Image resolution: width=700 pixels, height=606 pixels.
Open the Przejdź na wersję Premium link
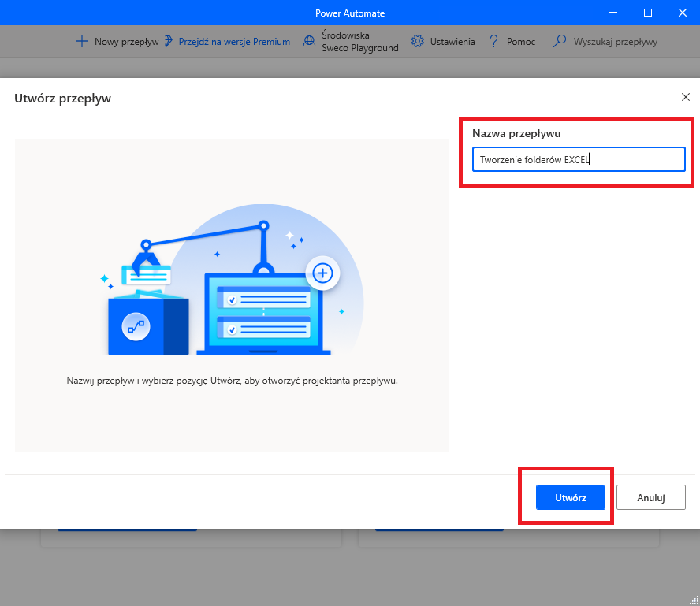(234, 42)
